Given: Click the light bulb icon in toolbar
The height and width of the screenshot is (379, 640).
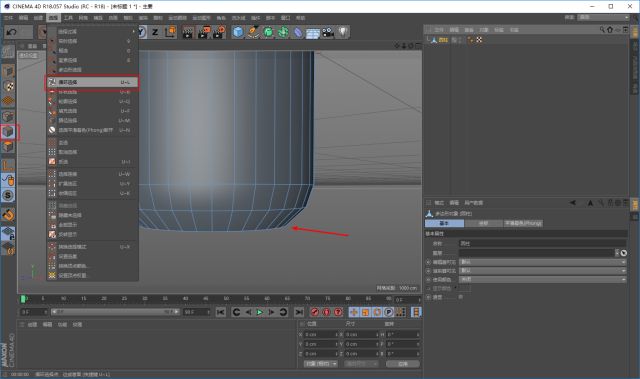Looking at the screenshot, I should [x=343, y=32].
